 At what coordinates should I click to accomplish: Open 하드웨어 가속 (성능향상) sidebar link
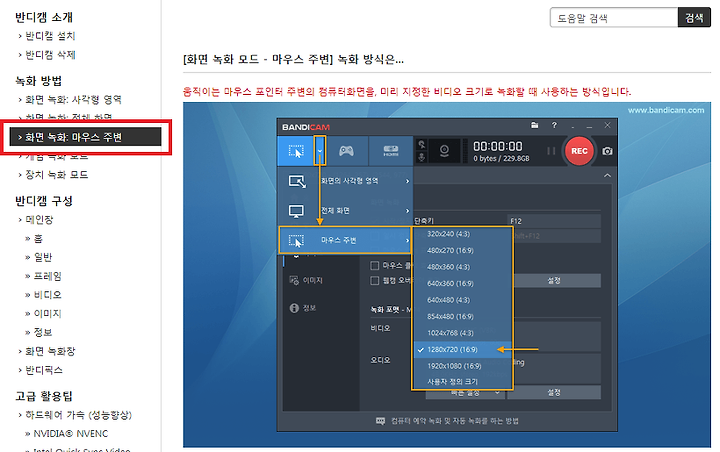(x=79, y=415)
